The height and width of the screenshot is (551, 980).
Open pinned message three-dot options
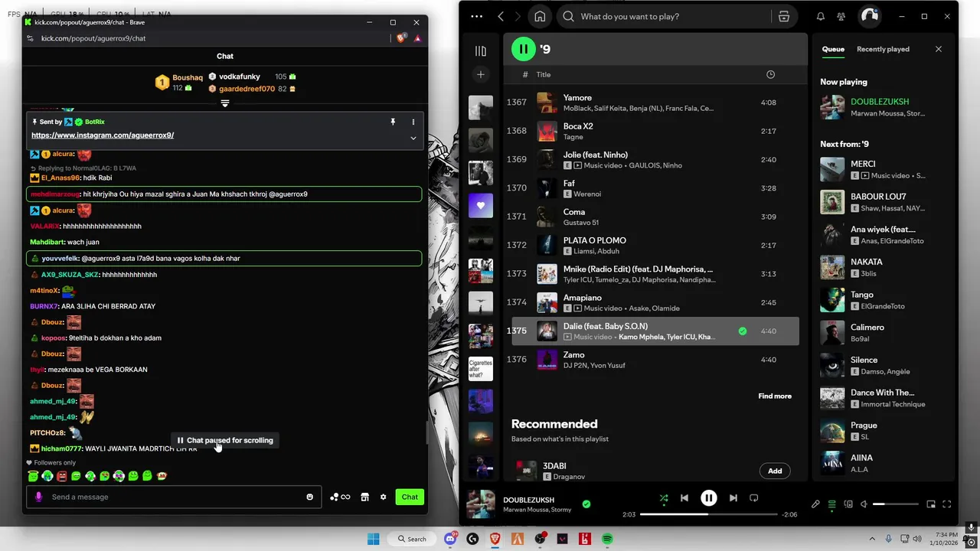(413, 122)
